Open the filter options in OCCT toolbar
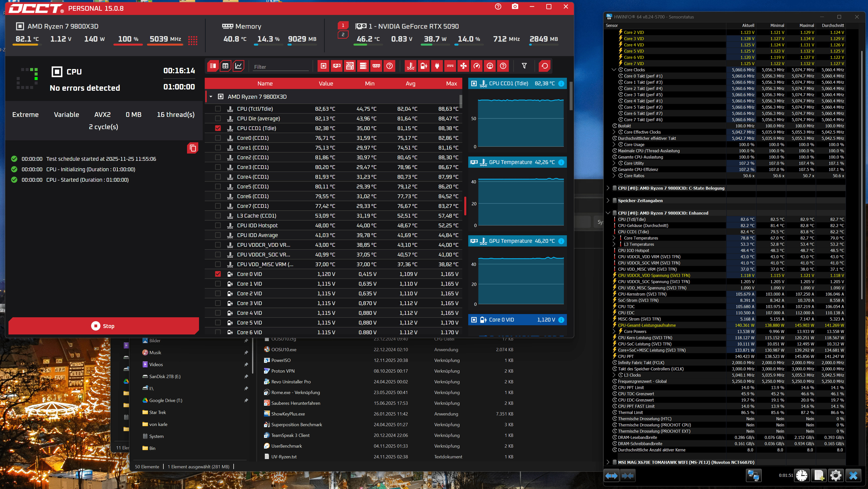The height and width of the screenshot is (489, 868). pos(524,66)
